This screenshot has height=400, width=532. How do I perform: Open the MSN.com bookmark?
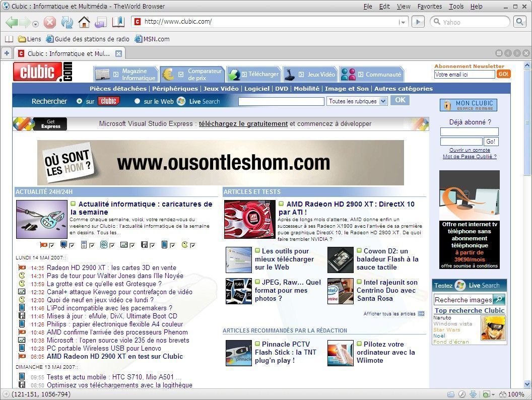[x=152, y=39]
